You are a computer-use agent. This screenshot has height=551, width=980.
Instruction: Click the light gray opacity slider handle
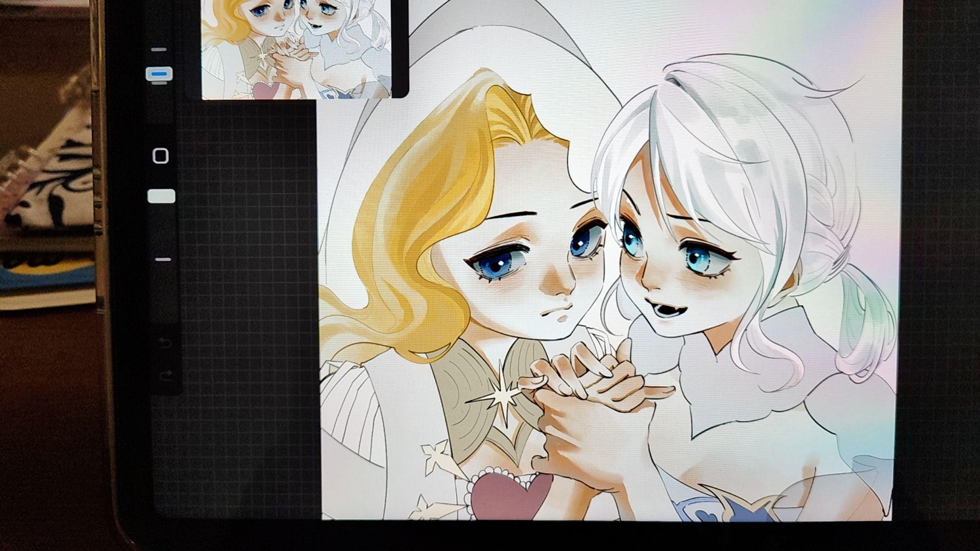coord(161,196)
